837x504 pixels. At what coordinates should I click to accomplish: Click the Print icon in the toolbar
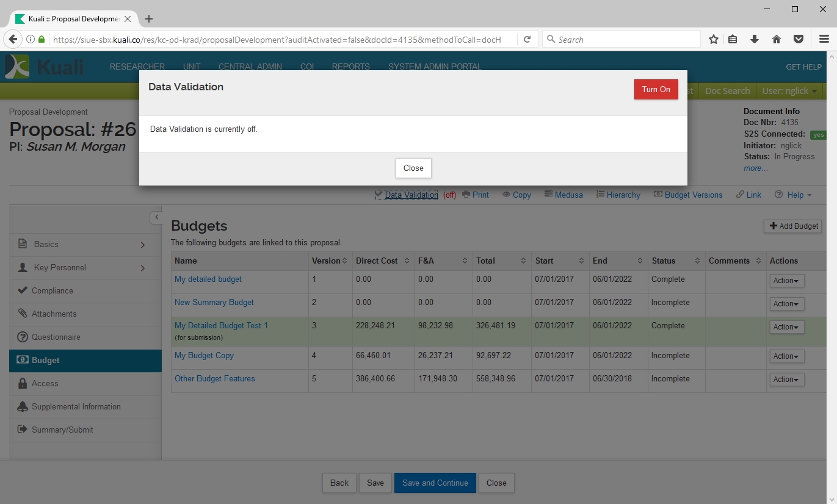click(x=467, y=195)
